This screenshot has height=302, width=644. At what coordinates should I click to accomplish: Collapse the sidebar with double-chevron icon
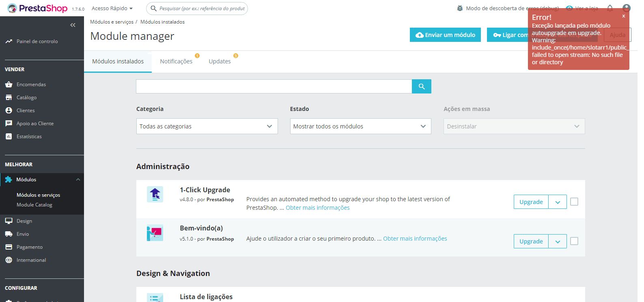73,25
